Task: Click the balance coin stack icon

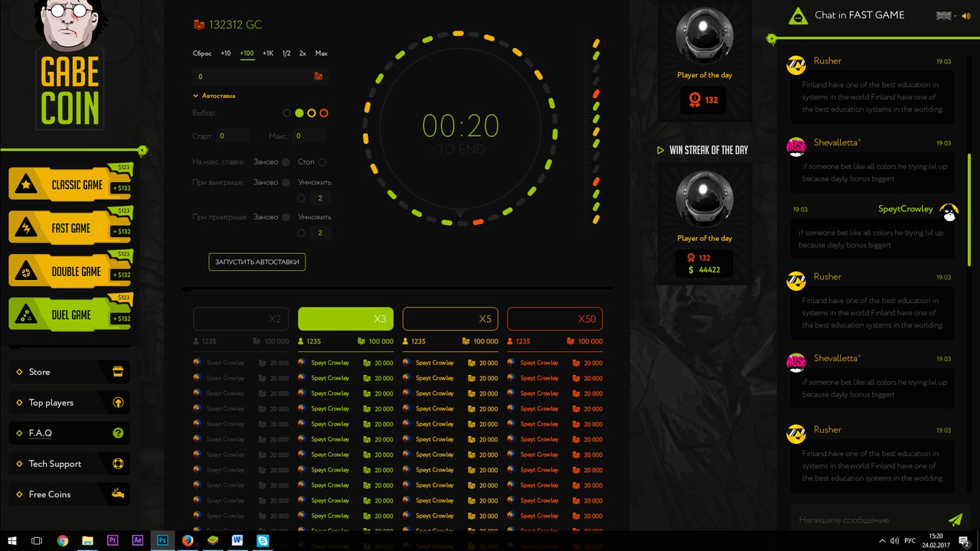Action: coord(200,25)
